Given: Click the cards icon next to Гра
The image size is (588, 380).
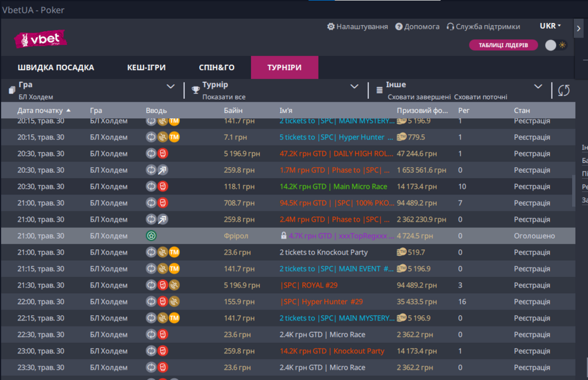Looking at the screenshot, I should tap(12, 90).
